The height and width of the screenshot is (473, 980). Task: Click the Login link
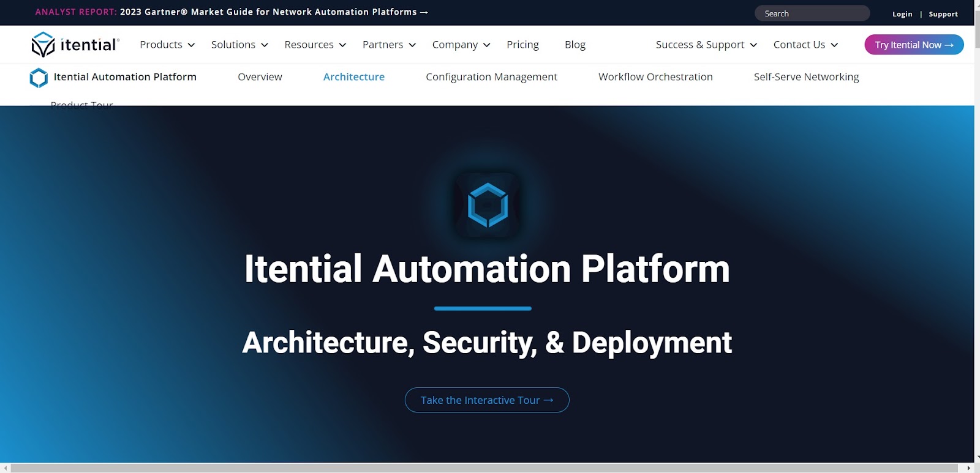[x=902, y=14]
